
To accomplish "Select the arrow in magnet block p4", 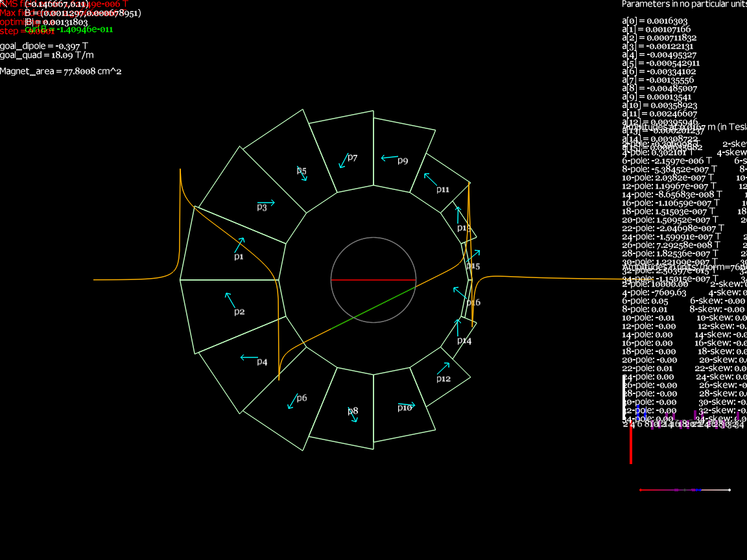I will click(x=249, y=357).
